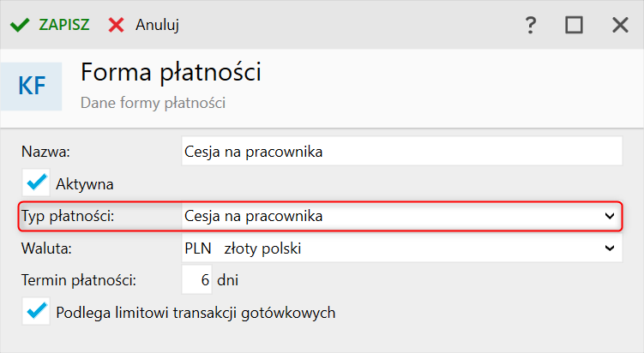This screenshot has height=353, width=644.
Task: Expand the Waluta dropdown arrow
Action: [610, 248]
